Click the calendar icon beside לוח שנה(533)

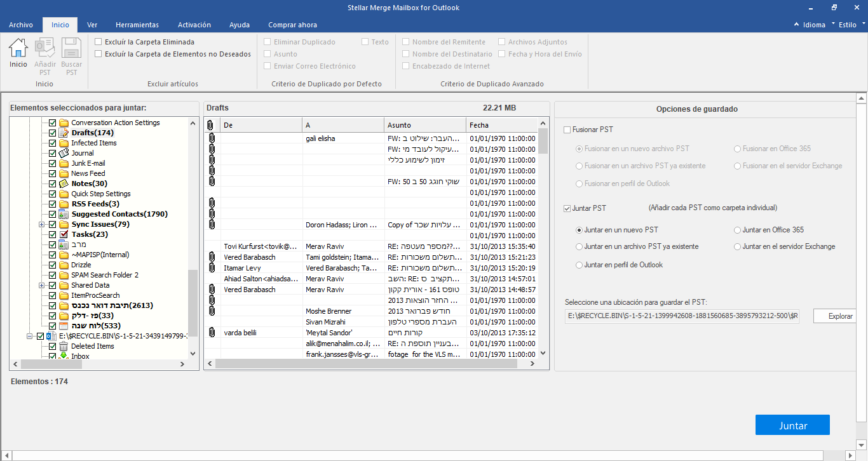(64, 326)
